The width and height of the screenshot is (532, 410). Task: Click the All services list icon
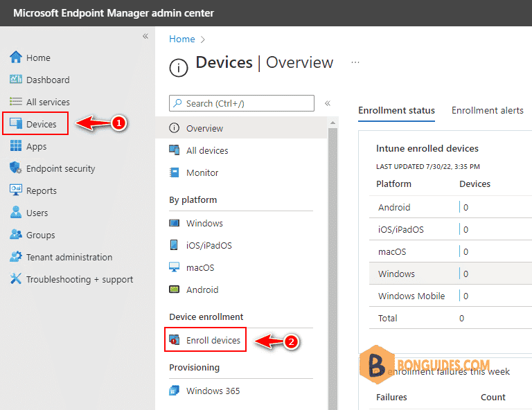(x=16, y=101)
